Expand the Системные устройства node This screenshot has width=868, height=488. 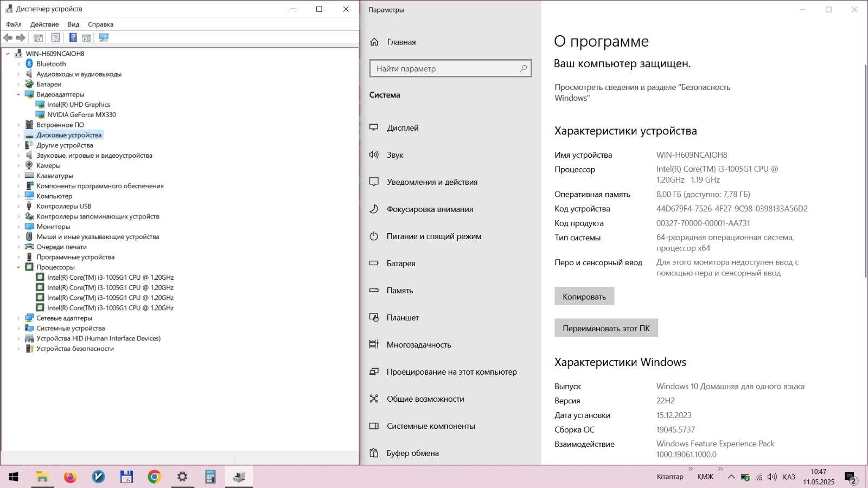tap(18, 328)
